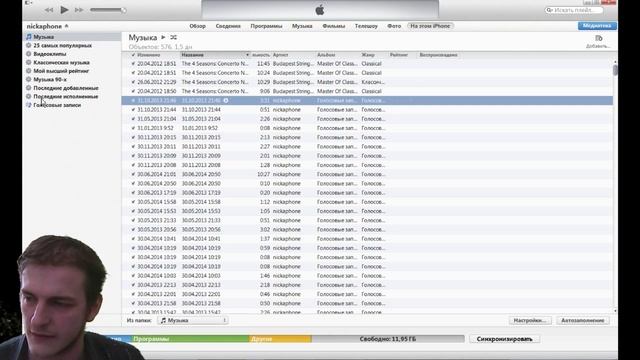Open the Из папки Музыка dropdown

[x=193, y=320]
